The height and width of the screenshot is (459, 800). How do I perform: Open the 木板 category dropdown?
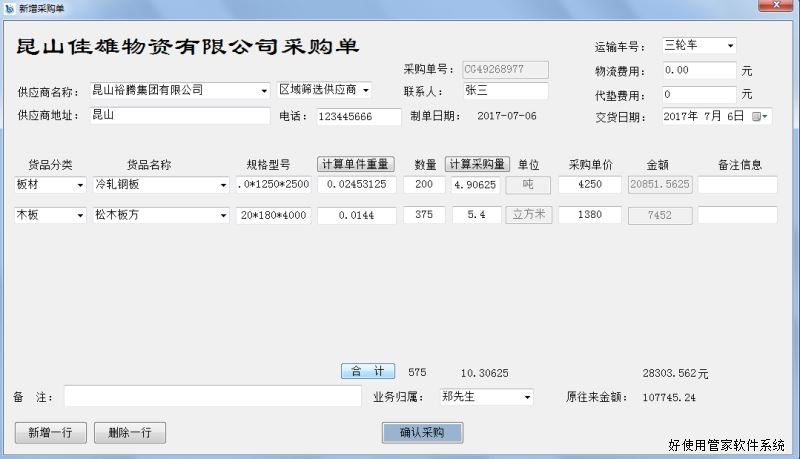point(80,215)
